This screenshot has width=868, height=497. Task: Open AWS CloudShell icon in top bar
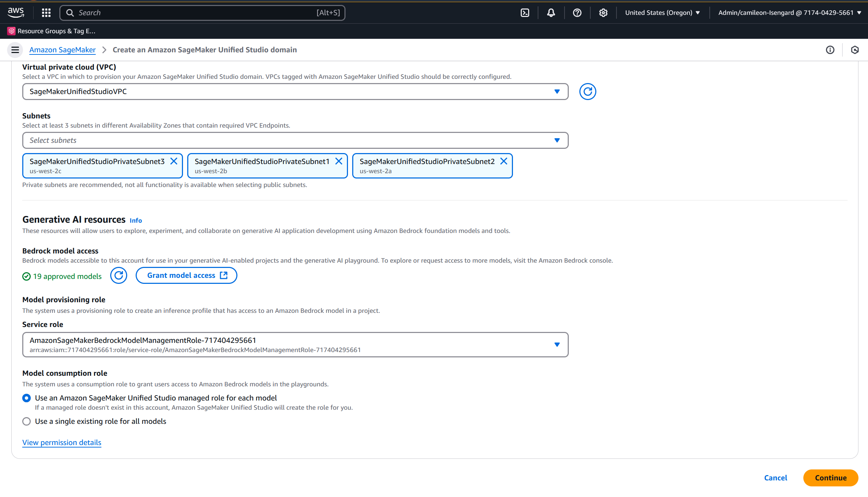(x=525, y=13)
